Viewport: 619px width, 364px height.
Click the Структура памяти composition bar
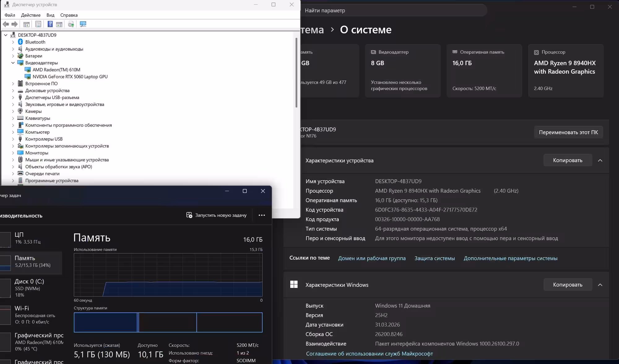(168, 322)
